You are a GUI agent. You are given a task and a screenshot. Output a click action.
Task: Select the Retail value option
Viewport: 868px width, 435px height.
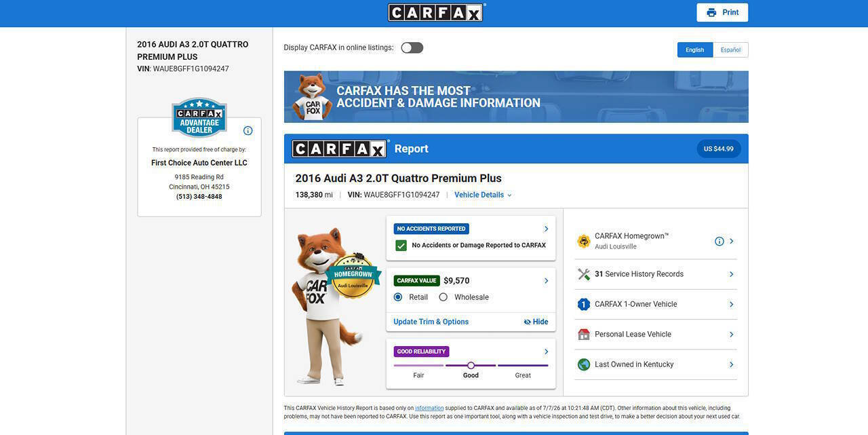(398, 297)
